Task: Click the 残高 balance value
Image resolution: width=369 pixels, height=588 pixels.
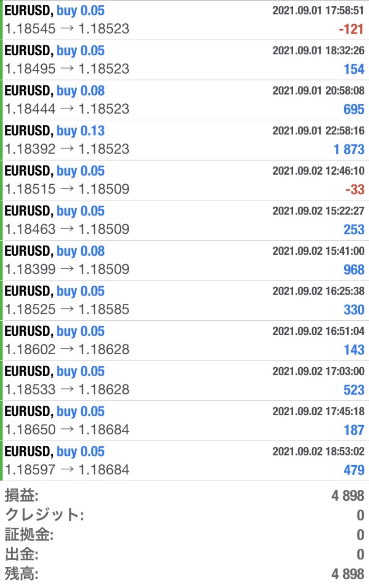Action: pyautogui.click(x=348, y=574)
